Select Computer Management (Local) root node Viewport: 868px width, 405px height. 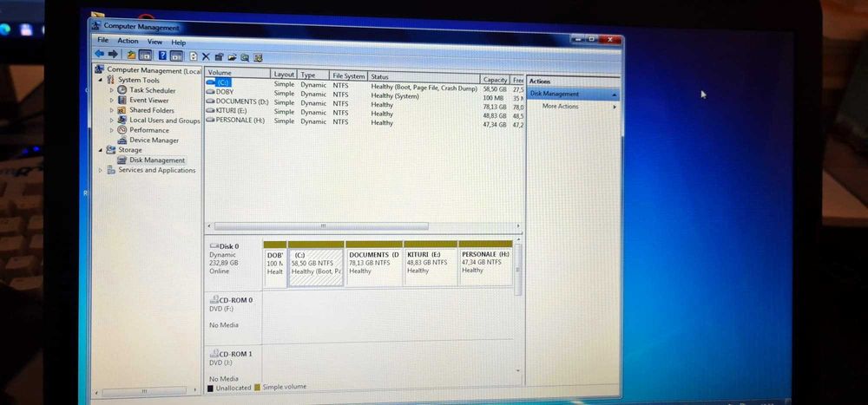click(x=154, y=70)
